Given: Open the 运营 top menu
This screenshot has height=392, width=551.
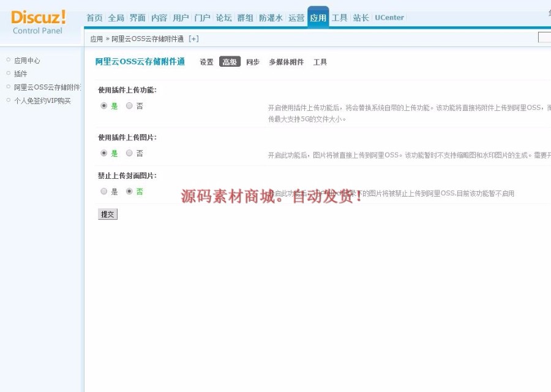Looking at the screenshot, I should point(296,18).
